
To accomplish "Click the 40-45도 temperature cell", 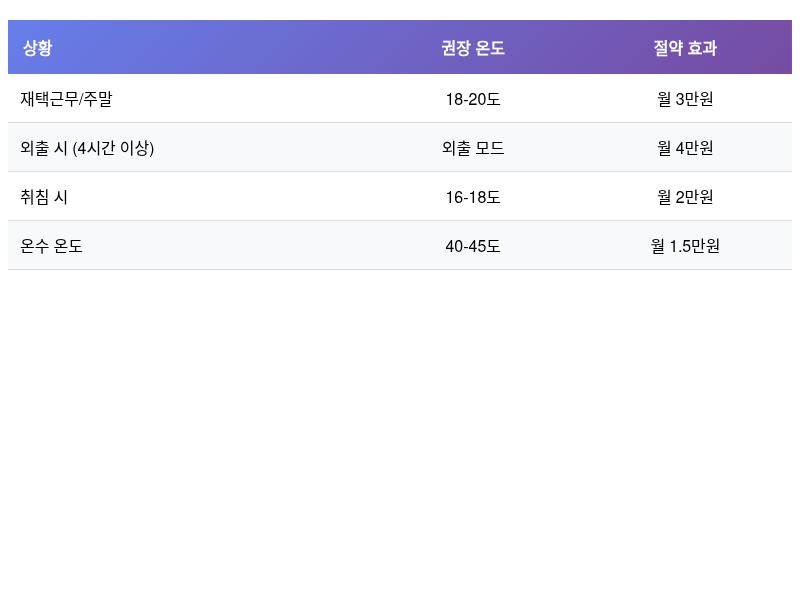I will pos(472,245).
